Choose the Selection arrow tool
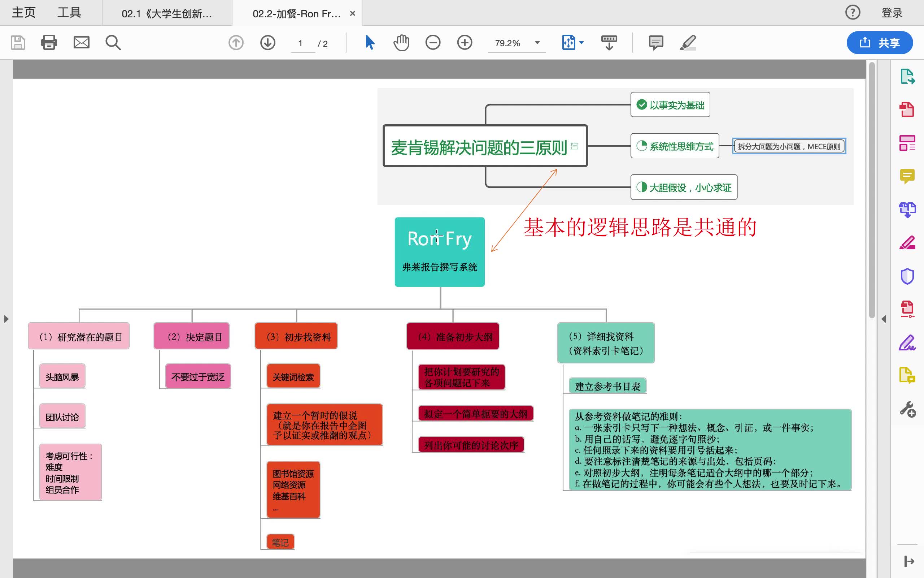The width and height of the screenshot is (924, 578). tap(370, 42)
